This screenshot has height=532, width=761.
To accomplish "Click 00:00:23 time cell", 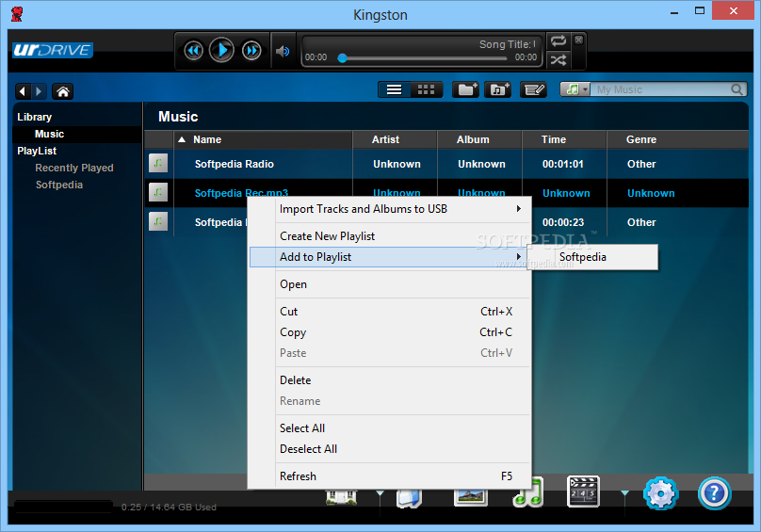I will pos(563,222).
